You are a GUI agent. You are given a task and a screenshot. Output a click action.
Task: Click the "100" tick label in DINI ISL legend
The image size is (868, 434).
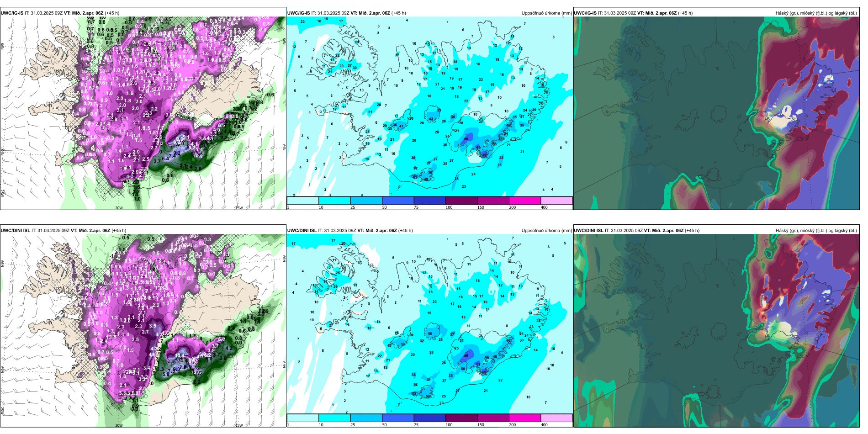(449, 425)
